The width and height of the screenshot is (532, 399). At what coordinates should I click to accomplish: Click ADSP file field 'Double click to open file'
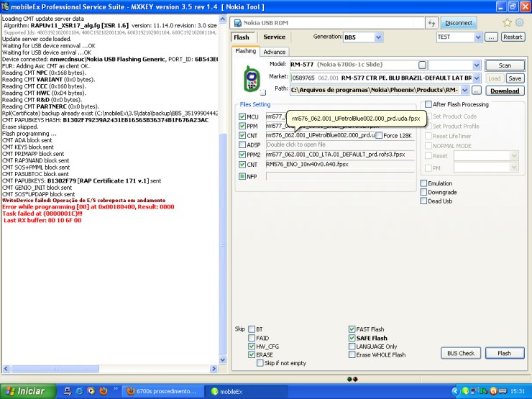pyautogui.click(x=340, y=145)
